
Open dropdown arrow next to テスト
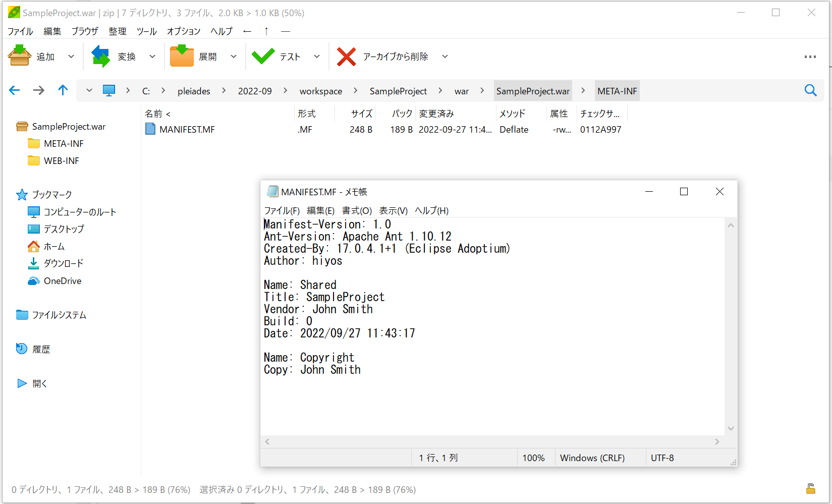[317, 57]
